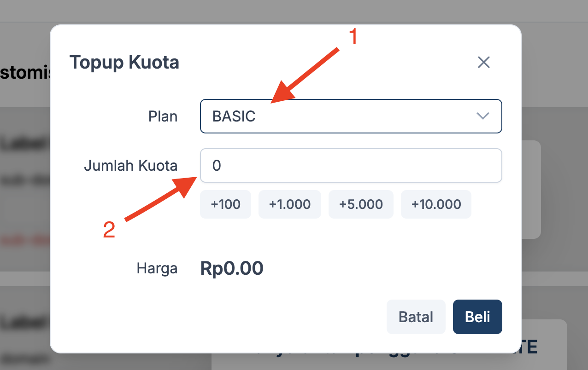The width and height of the screenshot is (588, 370).
Task: Click the chevron arrow in Plan selector
Action: coord(482,116)
